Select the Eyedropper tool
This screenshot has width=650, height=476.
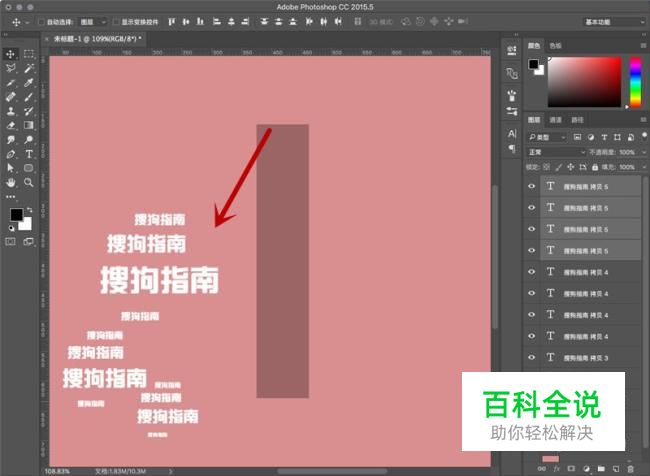[29, 83]
